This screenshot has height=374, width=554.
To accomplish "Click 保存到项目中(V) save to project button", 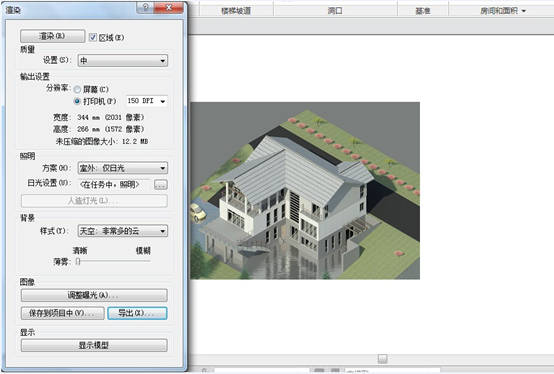I will 63,313.
